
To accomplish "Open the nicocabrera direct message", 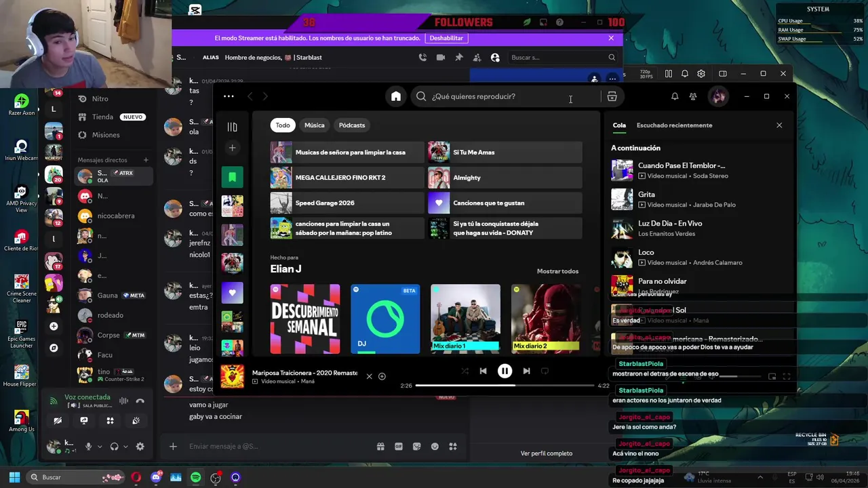I will [113, 216].
